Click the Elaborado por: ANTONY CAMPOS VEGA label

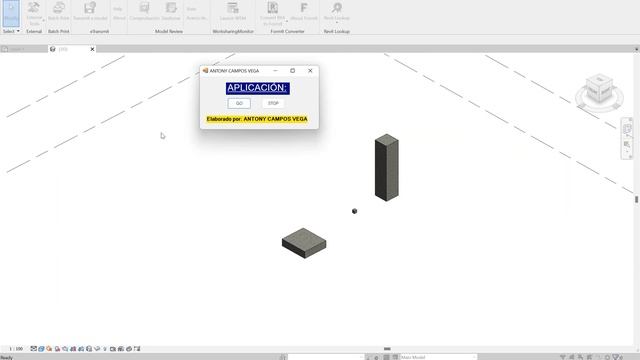click(x=257, y=119)
